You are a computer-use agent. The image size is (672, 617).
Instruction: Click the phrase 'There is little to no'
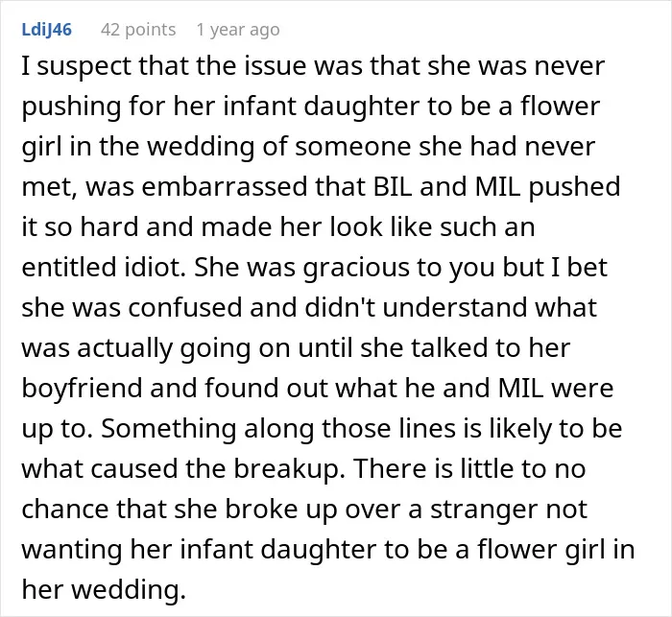coord(468,468)
